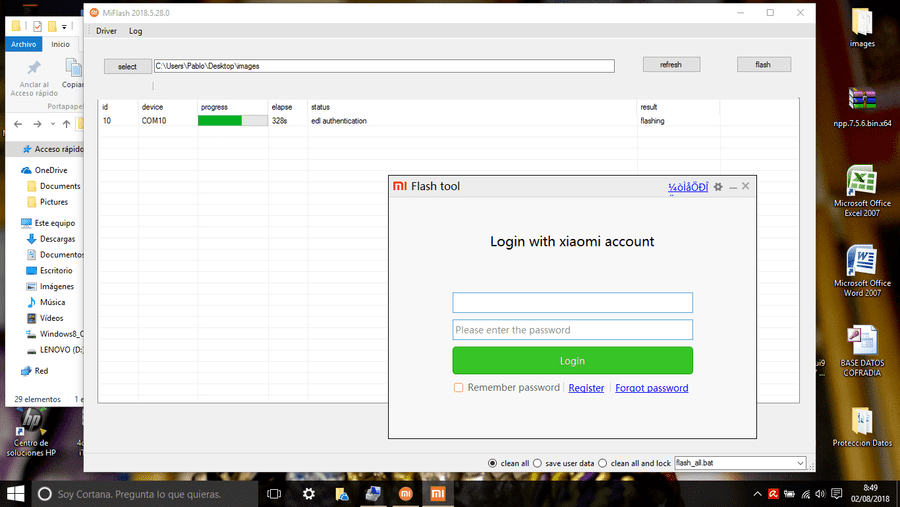Open npp.7.5.6.bin.x64 archive on desktop
The image size is (900, 507).
point(862,107)
